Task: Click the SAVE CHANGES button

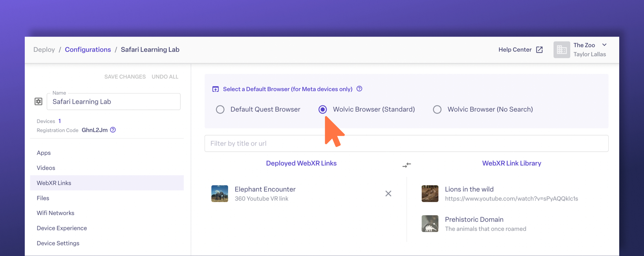Action: [125, 77]
